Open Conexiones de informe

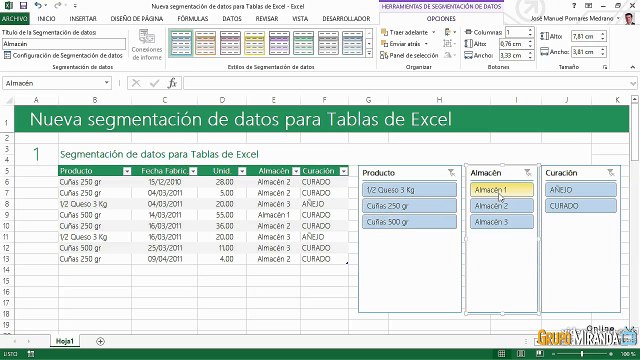click(147, 45)
